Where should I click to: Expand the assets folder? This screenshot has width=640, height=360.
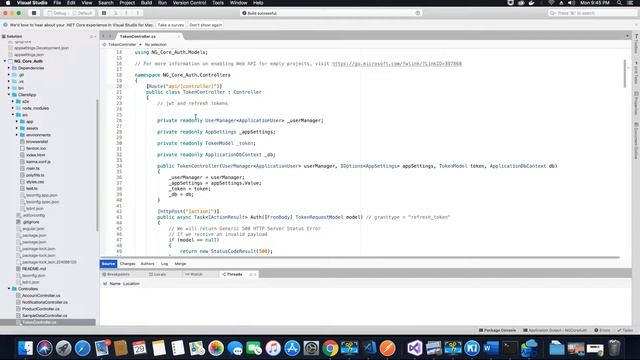pos(17,128)
